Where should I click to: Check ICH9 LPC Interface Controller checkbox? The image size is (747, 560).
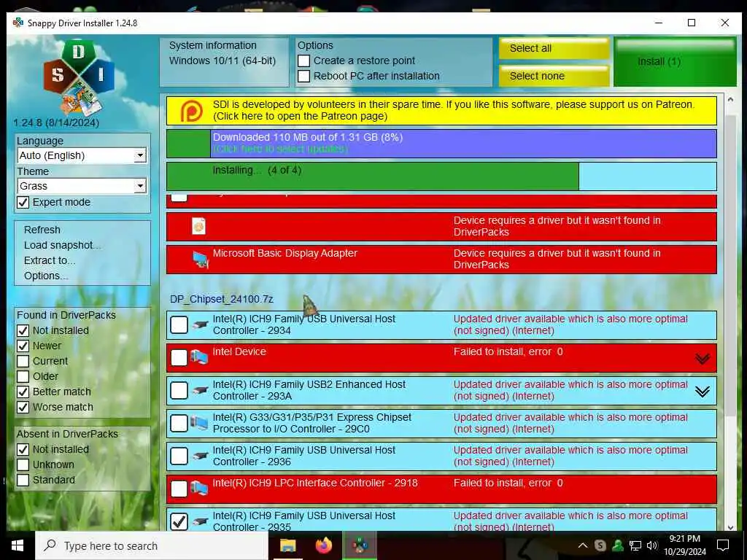179,489
